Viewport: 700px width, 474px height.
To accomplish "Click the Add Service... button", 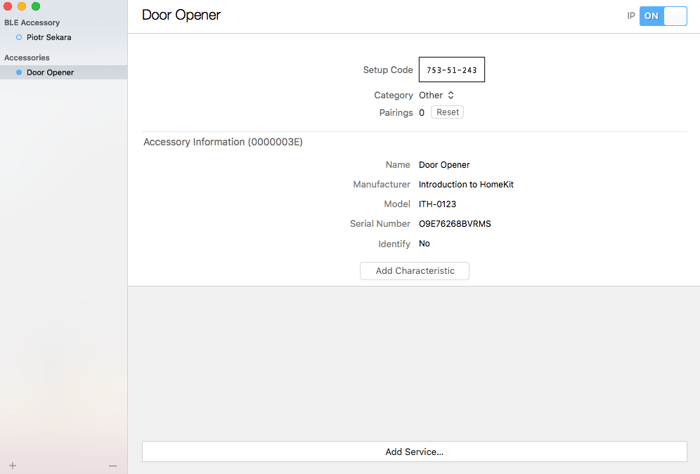I will pyautogui.click(x=414, y=452).
